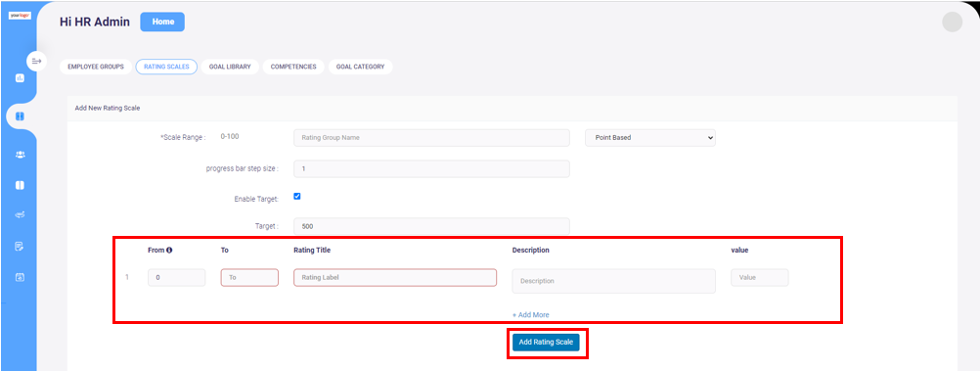Viewport: 980px width, 371px height.
Task: Switch to Goal Library tab
Action: (230, 67)
